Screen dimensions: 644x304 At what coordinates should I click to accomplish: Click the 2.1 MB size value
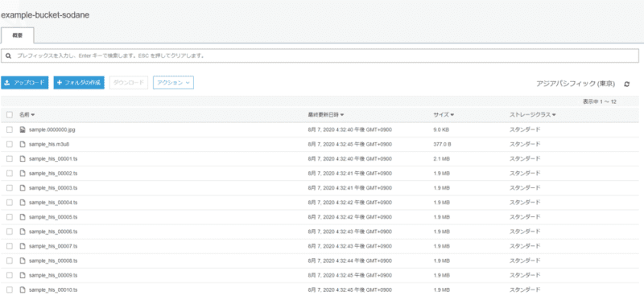(441, 158)
